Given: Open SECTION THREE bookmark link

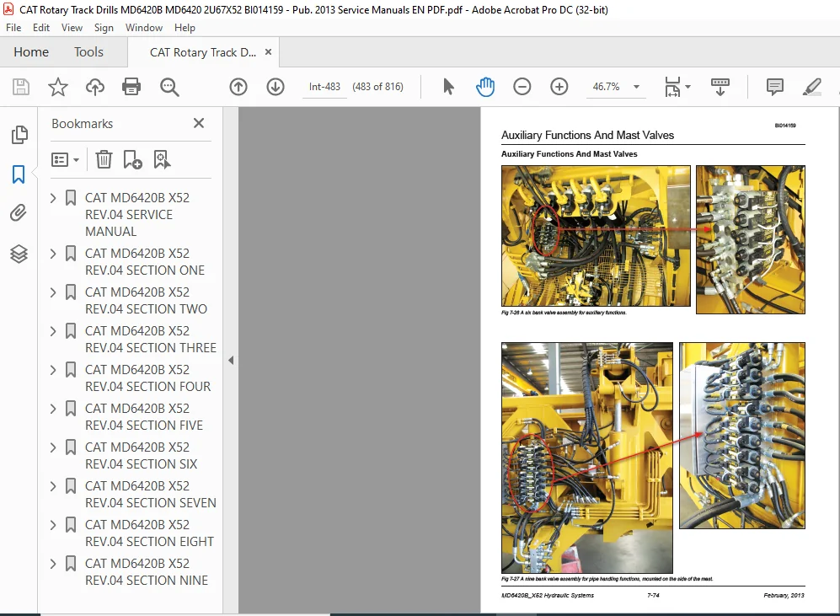Looking at the screenshot, I should [x=151, y=339].
